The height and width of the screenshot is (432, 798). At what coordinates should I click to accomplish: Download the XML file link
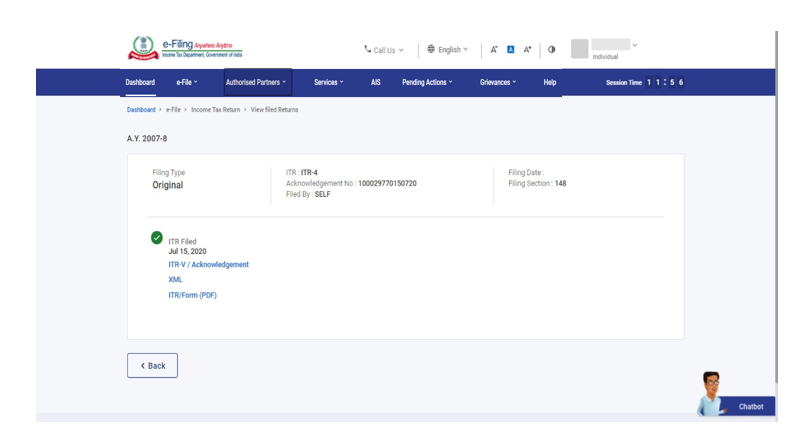[x=175, y=280]
